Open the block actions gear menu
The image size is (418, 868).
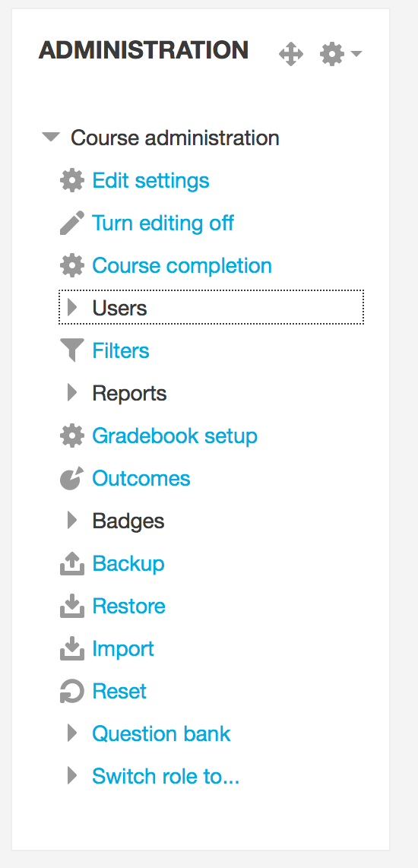[x=340, y=54]
